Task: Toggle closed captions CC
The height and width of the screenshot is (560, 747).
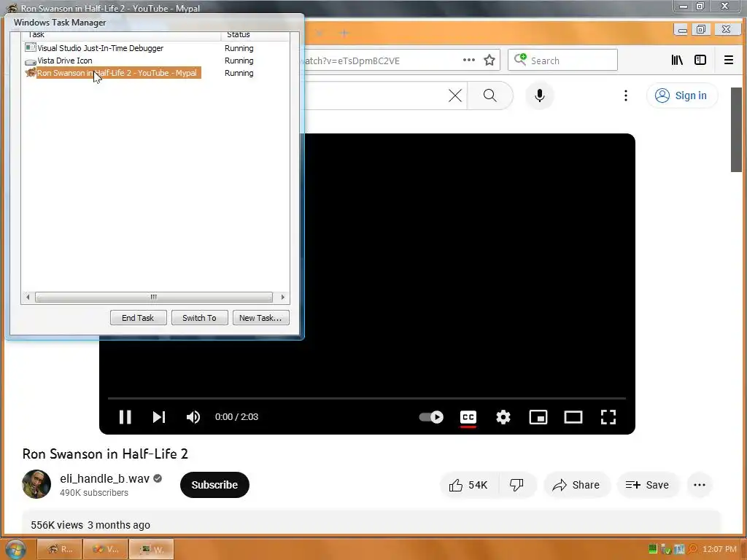Action: pyautogui.click(x=468, y=417)
